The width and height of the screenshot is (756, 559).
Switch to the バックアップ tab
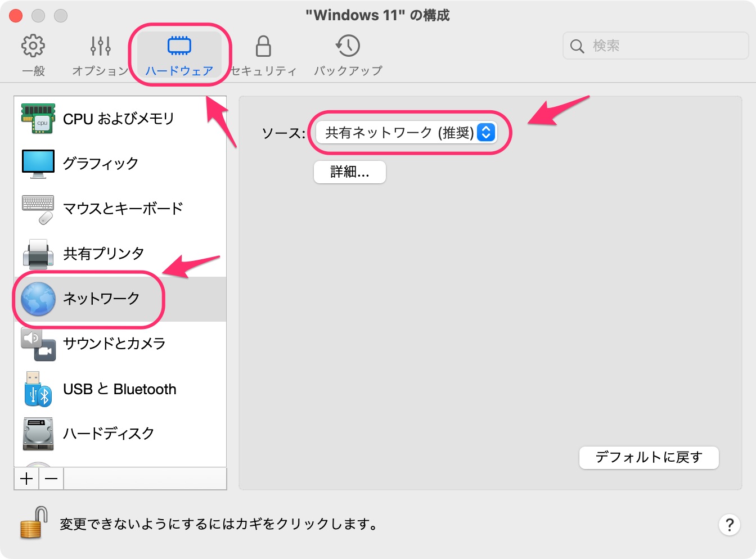click(x=348, y=55)
